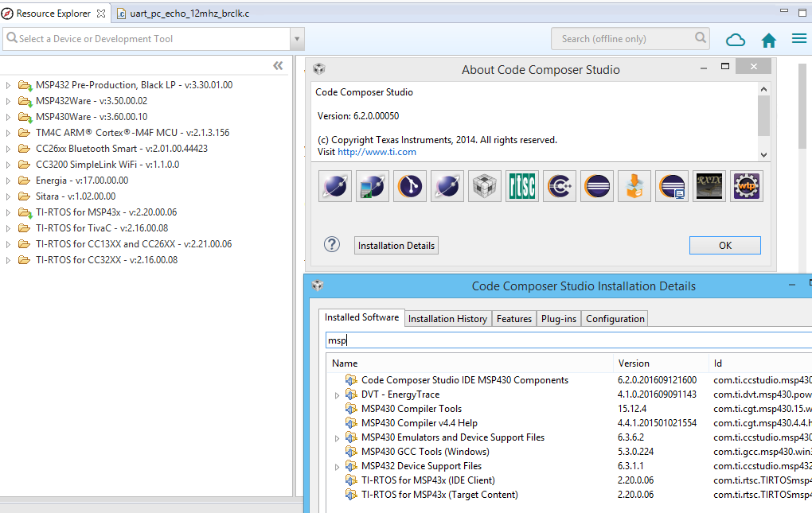The width and height of the screenshot is (812, 513).
Task: Select TI-RTOS for MSP43x (IDE Client) row
Action: (570, 480)
